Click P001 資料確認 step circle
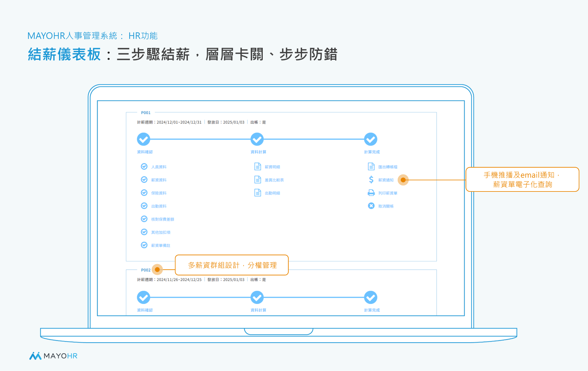The height and width of the screenshot is (371, 588). pyautogui.click(x=143, y=139)
